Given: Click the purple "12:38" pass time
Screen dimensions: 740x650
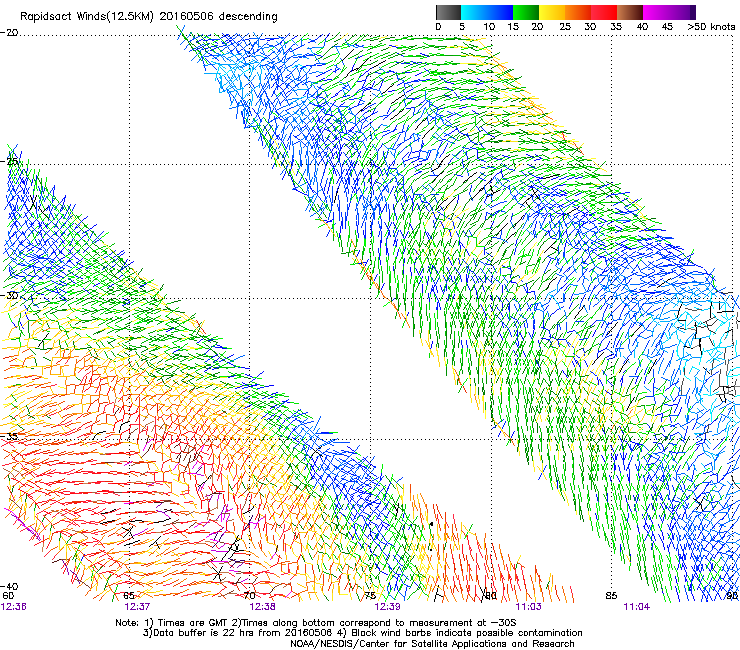Looking at the screenshot, I should 262,607.
